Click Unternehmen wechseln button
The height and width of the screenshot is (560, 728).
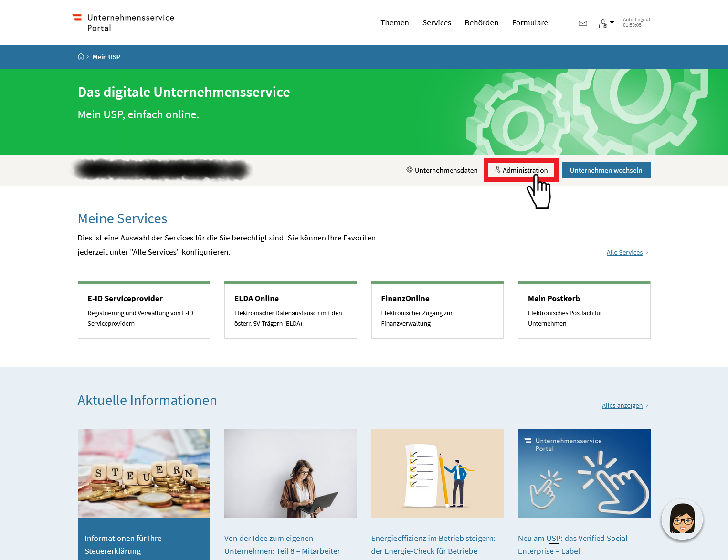[x=606, y=170]
